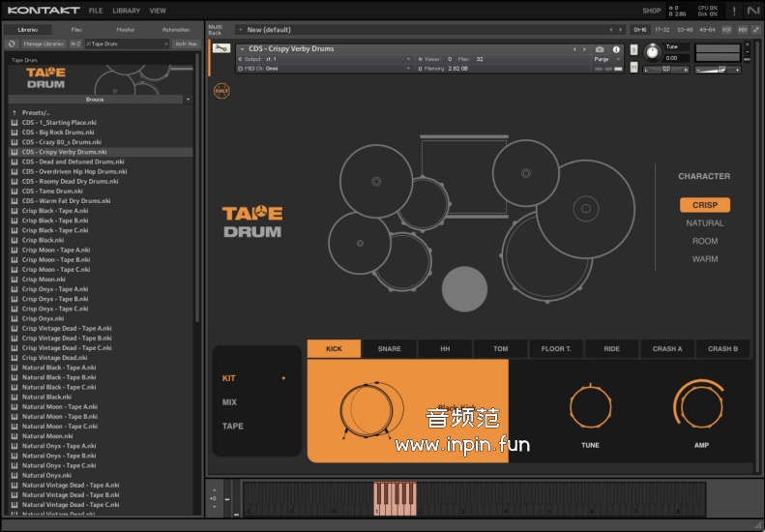The image size is (765, 532).
Task: Open the instrument edit wrench icon
Action: click(221, 48)
